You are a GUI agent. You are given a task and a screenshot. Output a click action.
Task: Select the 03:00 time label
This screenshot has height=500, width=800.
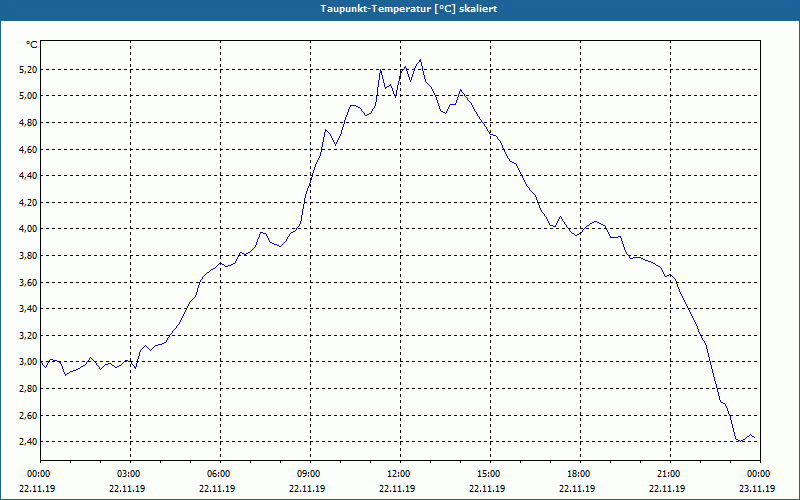[130, 474]
